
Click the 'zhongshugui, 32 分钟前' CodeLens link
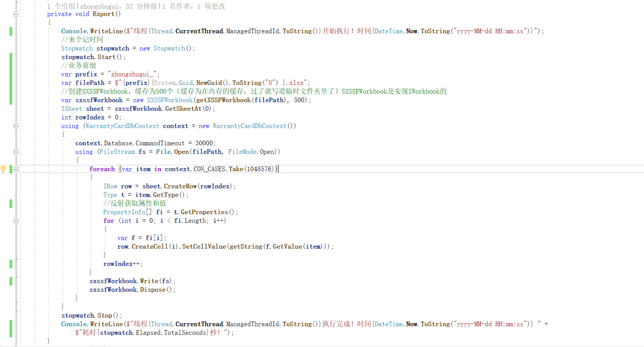[x=118, y=6]
